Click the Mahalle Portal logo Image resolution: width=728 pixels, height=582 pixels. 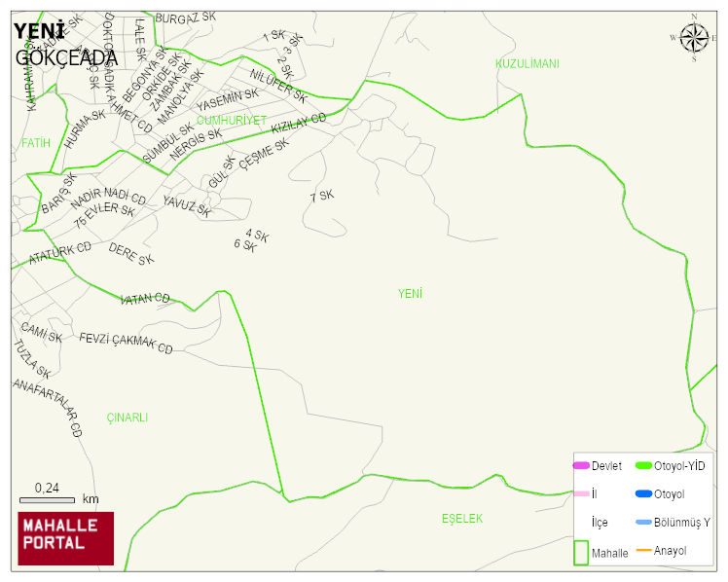click(x=66, y=538)
